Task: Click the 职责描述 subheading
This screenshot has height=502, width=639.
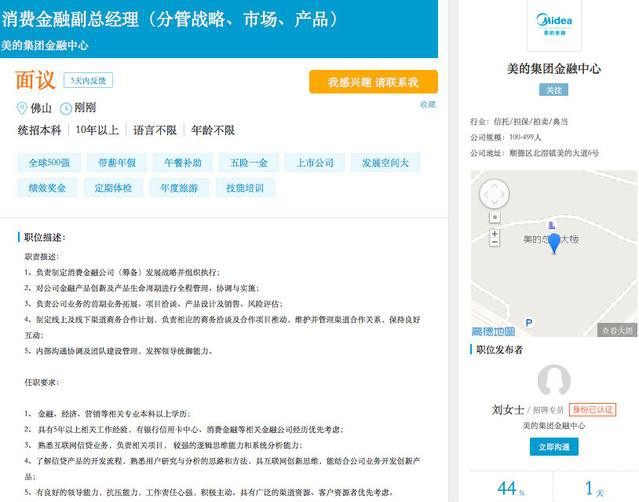Action: 42,256
